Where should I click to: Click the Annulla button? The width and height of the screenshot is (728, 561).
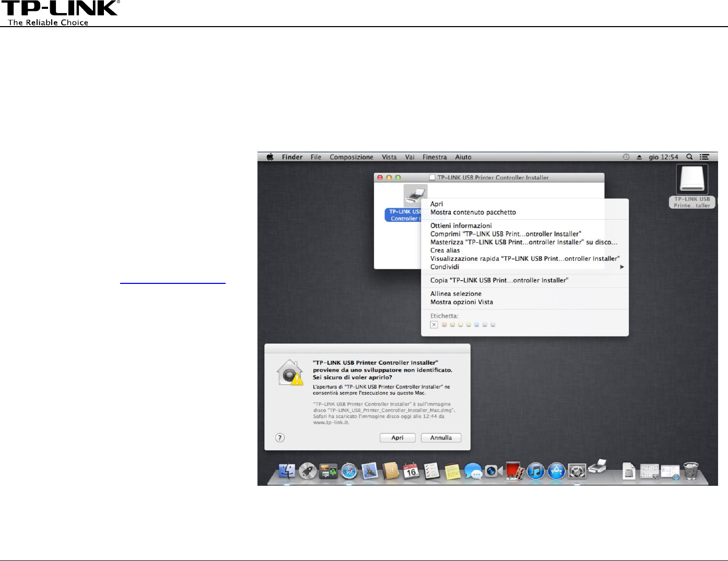[441, 438]
